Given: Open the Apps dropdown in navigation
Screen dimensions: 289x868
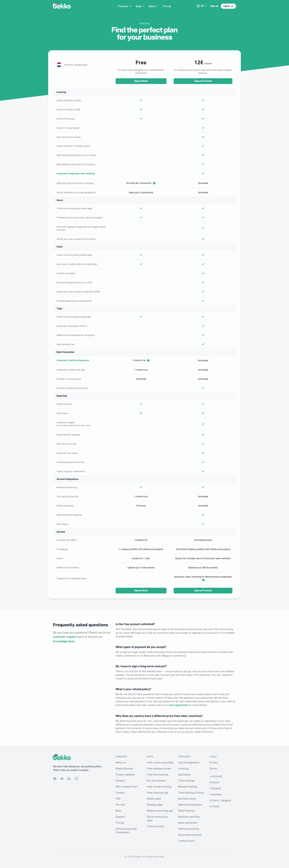Looking at the screenshot, I should [140, 6].
